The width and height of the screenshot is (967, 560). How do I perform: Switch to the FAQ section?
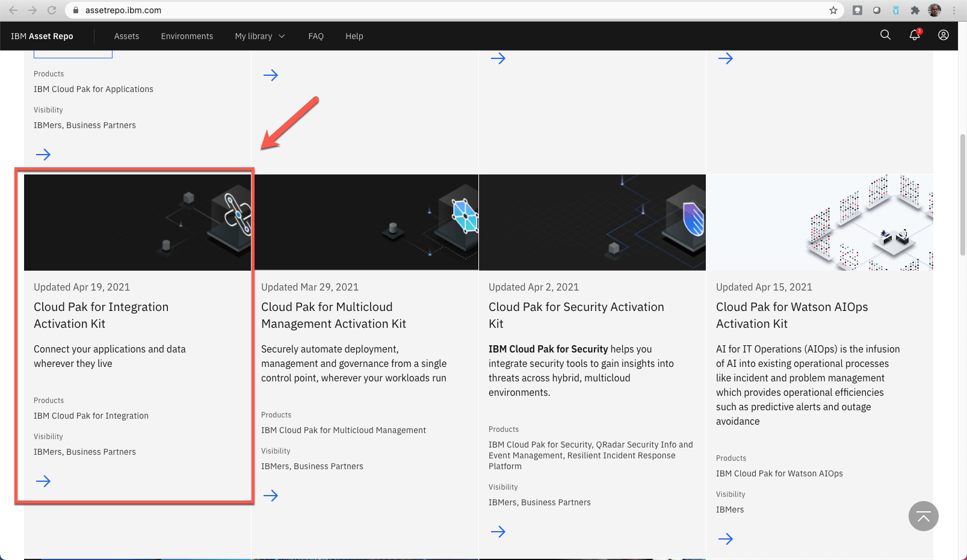[316, 36]
